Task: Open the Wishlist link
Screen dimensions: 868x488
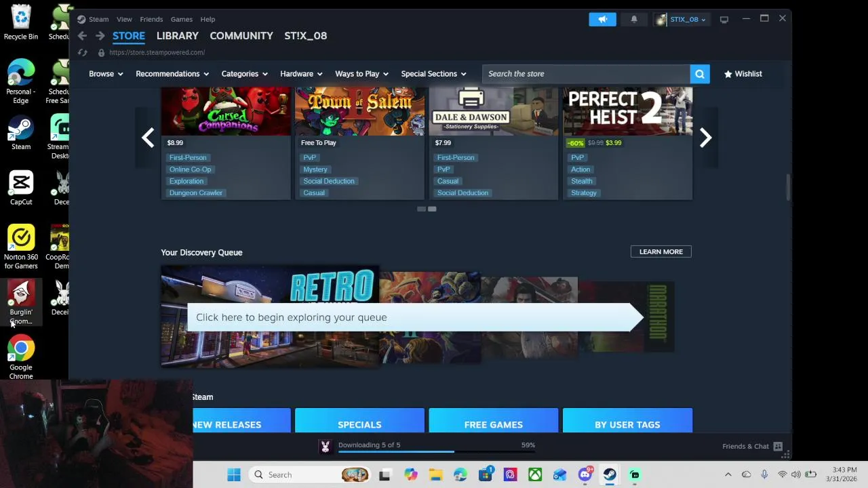Action: pos(743,74)
